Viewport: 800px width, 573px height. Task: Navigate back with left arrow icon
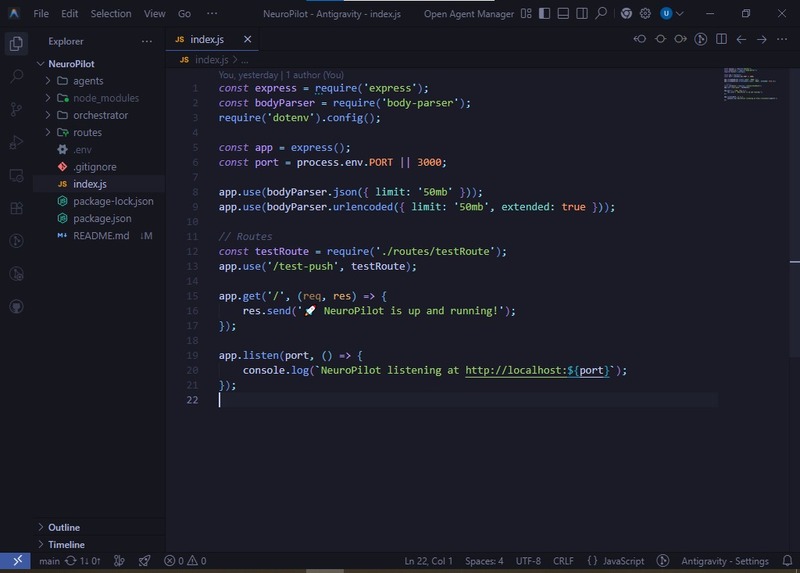(x=741, y=39)
